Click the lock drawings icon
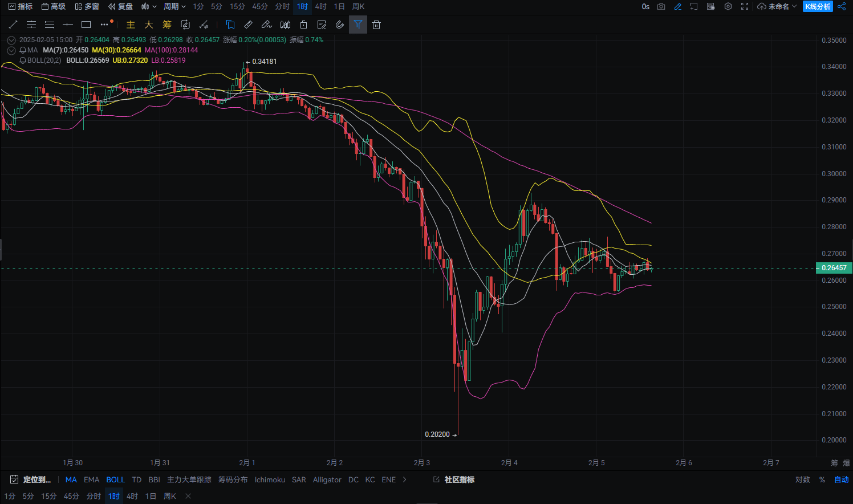 [303, 25]
